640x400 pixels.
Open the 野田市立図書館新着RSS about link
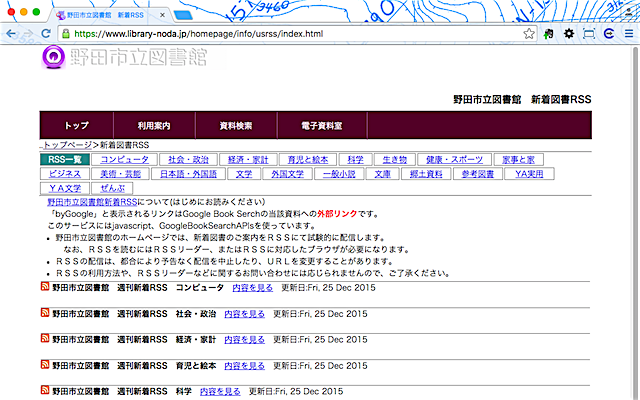tap(92, 202)
